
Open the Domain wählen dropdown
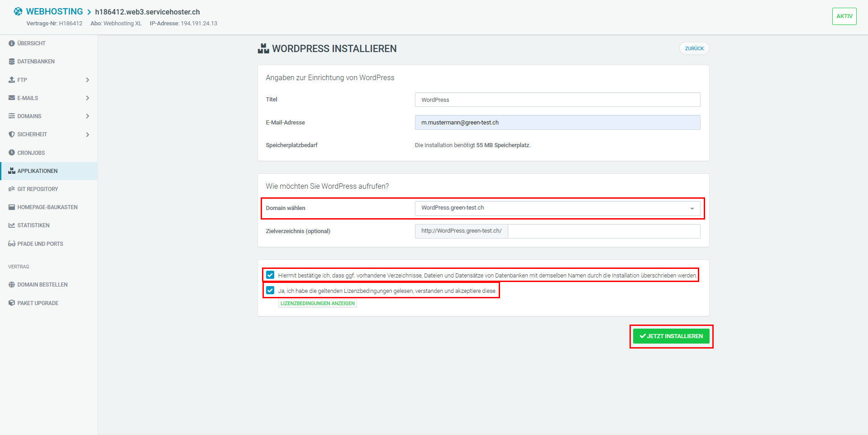[x=557, y=208]
